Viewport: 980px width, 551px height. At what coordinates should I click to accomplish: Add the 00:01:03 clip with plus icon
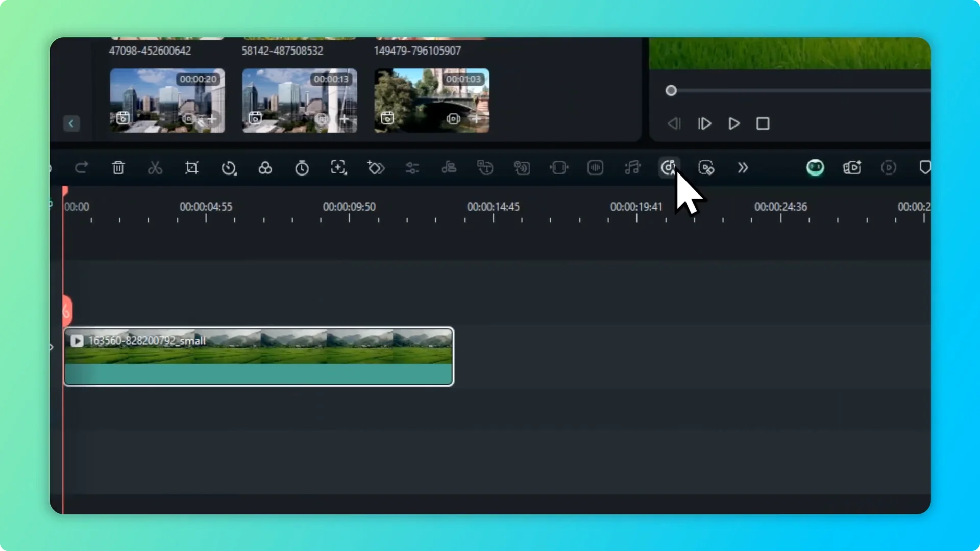[476, 119]
